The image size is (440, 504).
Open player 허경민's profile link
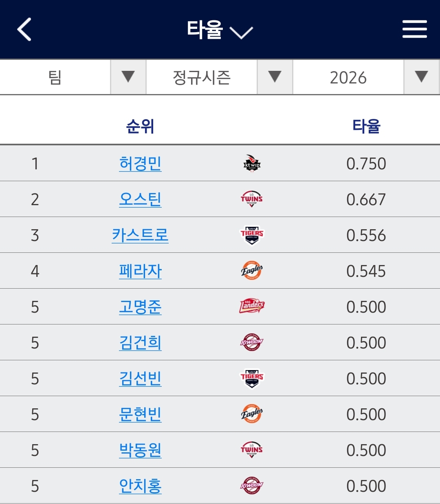pos(140,164)
